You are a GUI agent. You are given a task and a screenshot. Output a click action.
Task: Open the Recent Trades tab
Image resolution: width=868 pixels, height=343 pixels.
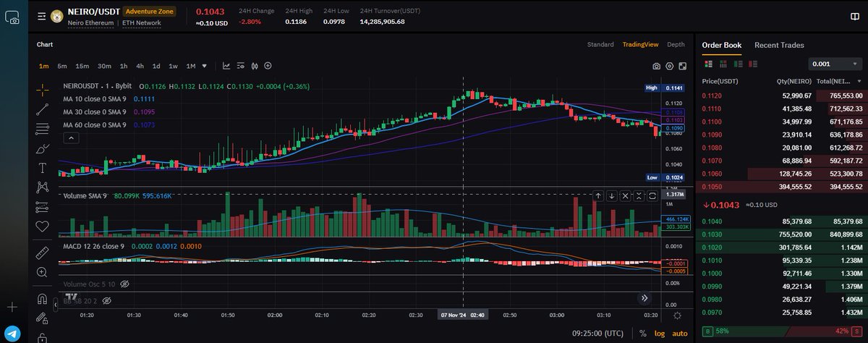779,45
